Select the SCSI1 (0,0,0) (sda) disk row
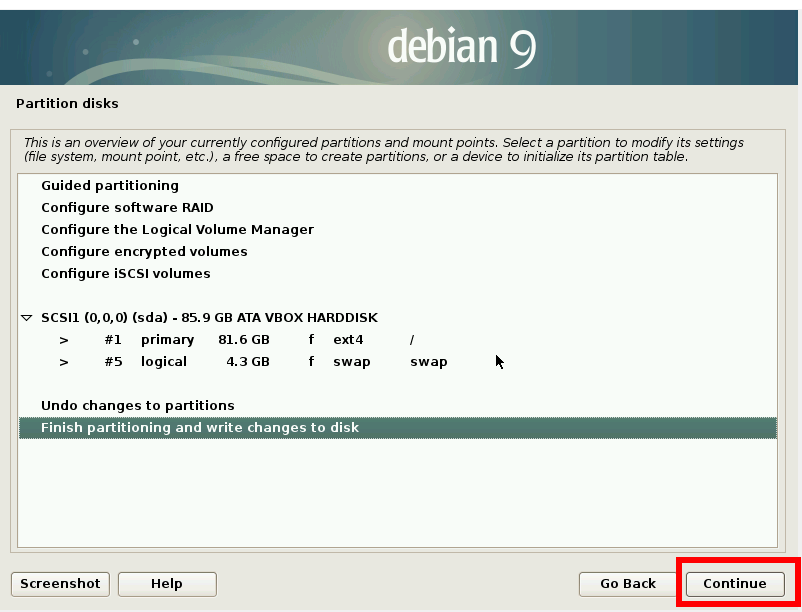This screenshot has height=612, width=802. tap(398, 318)
